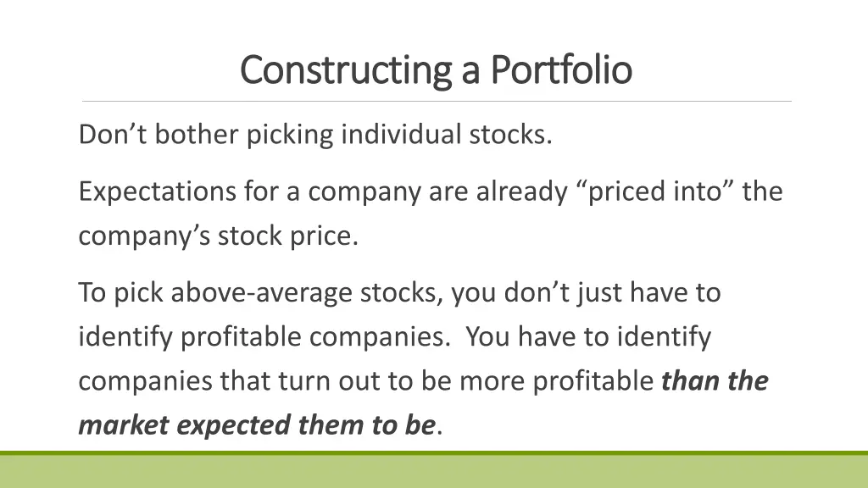Click the bold italic text than the
868x488 pixels.
[715, 380]
